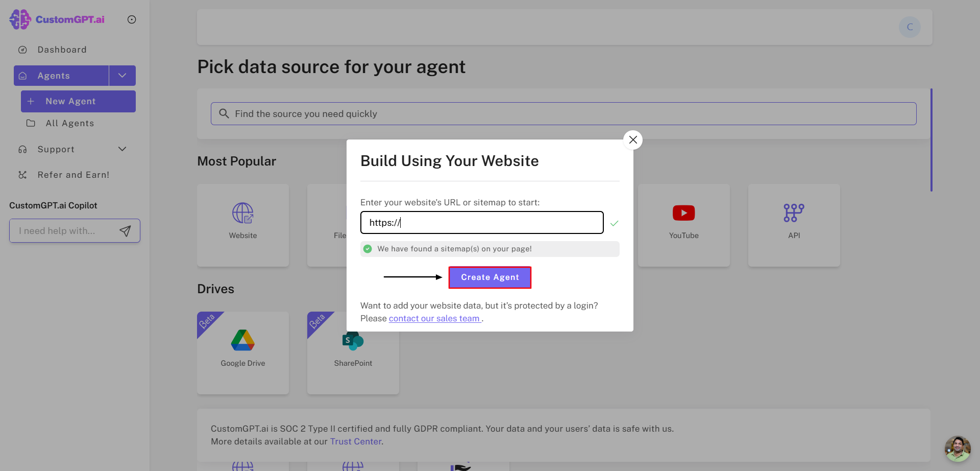Select the Agents menu item
The width and height of the screenshot is (980, 471).
(x=61, y=76)
